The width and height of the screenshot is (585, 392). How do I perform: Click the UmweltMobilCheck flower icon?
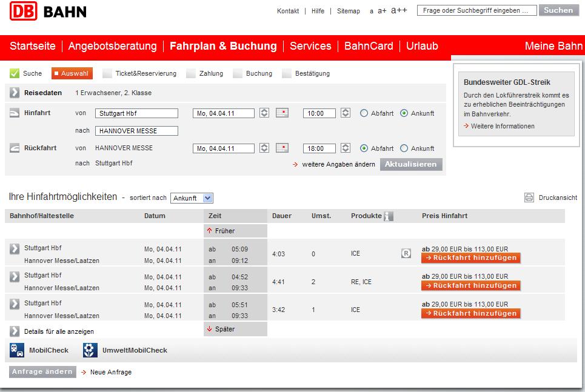pos(90,350)
